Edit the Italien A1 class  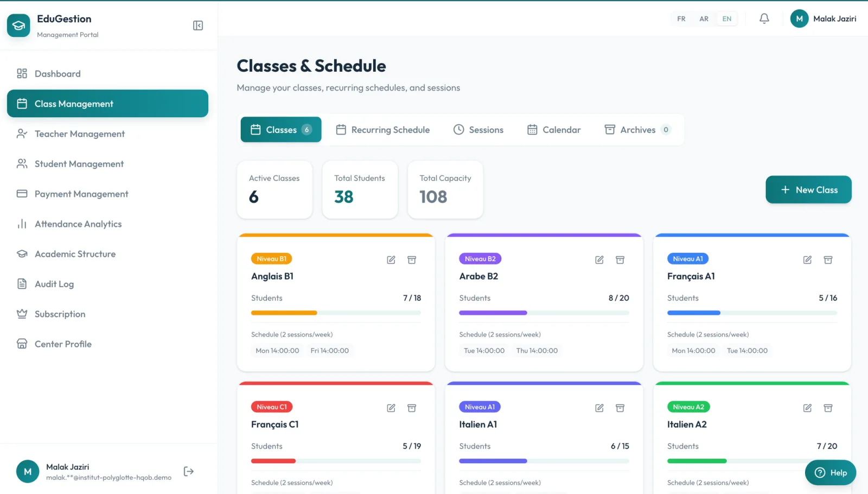tap(599, 408)
